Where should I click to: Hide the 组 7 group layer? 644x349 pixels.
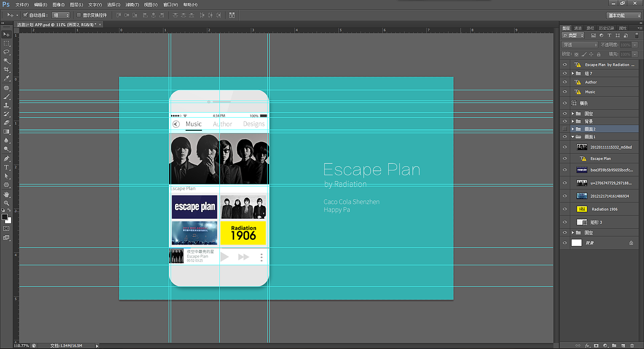pyautogui.click(x=565, y=73)
